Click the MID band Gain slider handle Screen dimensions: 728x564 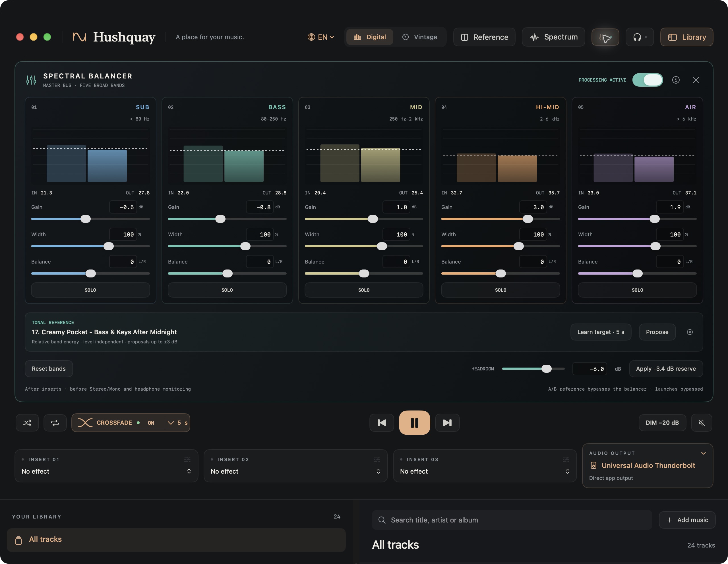click(373, 219)
